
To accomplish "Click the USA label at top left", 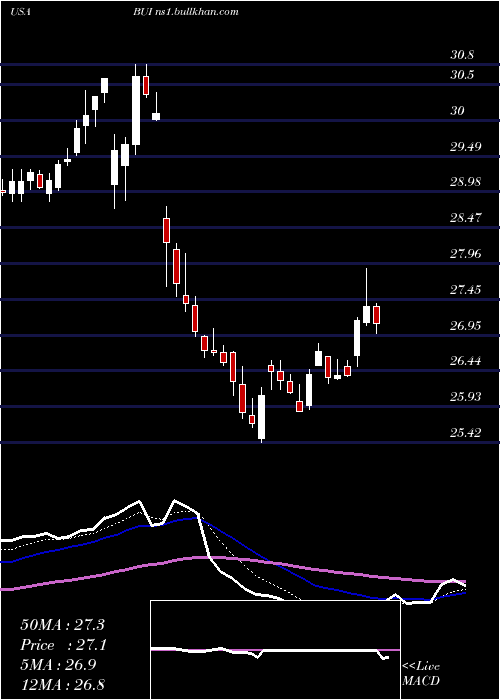I will point(20,12).
